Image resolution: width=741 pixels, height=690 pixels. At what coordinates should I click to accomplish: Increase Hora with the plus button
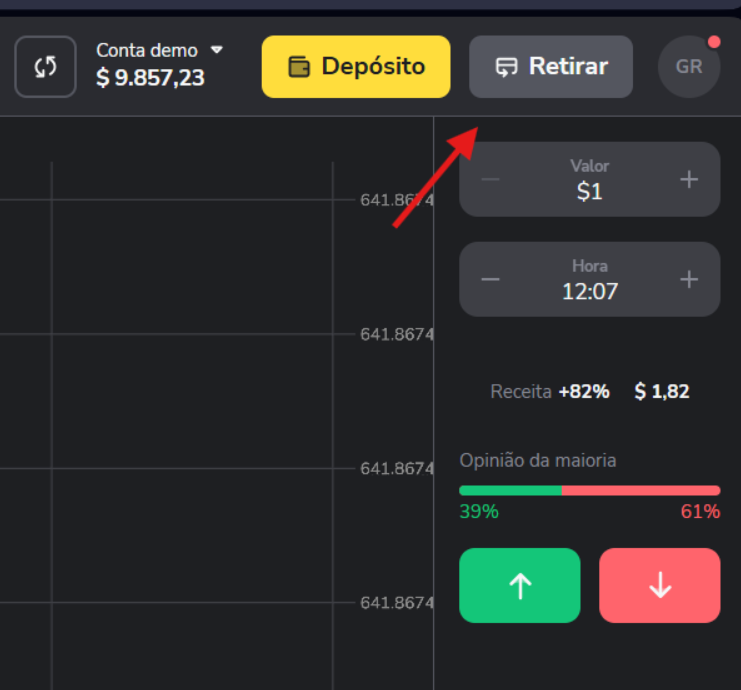(689, 279)
